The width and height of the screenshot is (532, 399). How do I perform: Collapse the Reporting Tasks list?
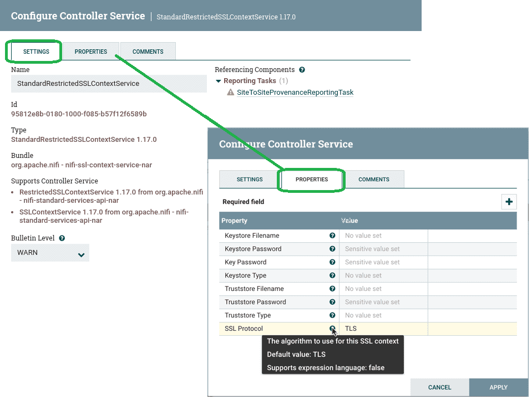pyautogui.click(x=219, y=81)
